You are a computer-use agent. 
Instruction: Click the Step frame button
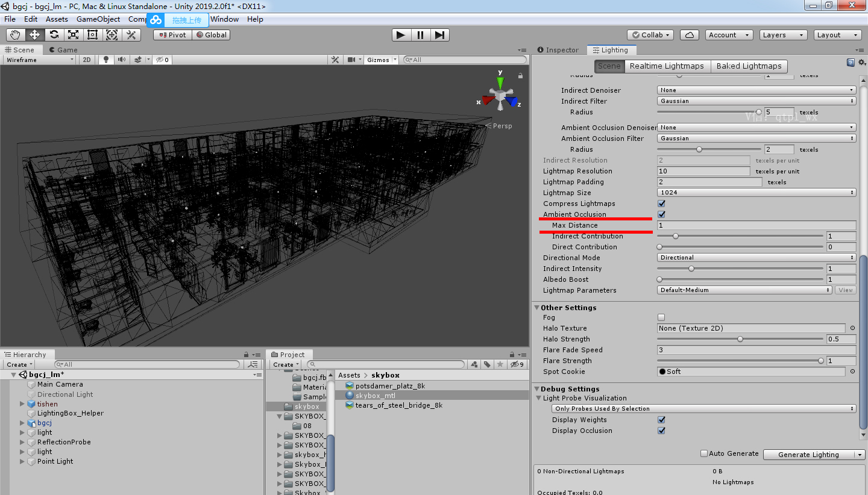439,35
